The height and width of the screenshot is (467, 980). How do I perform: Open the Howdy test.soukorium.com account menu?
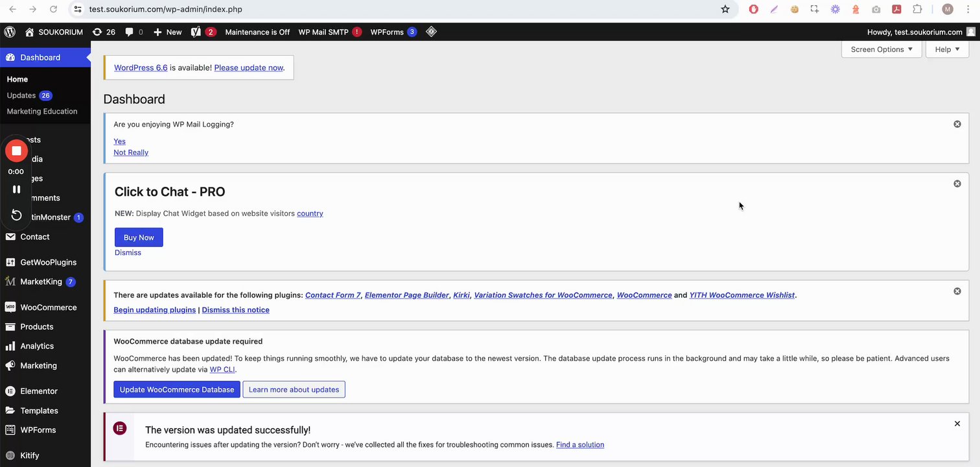pyautogui.click(x=920, y=32)
